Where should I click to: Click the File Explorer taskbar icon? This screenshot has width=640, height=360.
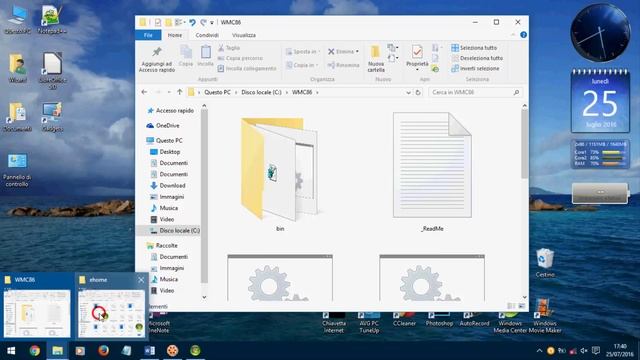pyautogui.click(x=58, y=351)
